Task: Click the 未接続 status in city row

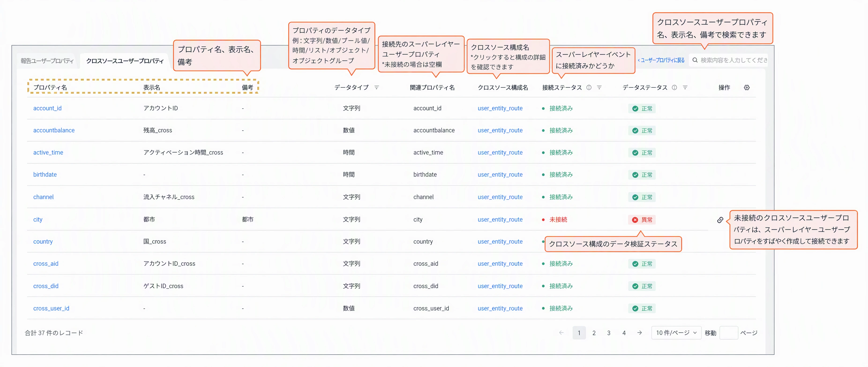Action: click(558, 220)
